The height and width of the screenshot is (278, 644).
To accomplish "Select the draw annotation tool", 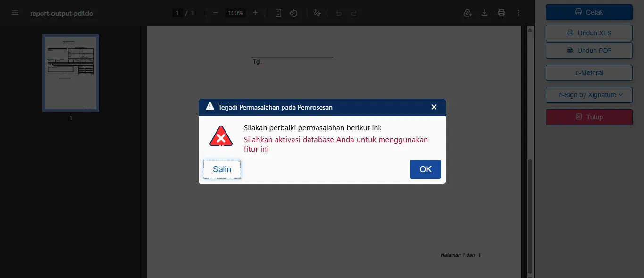I will click(318, 13).
